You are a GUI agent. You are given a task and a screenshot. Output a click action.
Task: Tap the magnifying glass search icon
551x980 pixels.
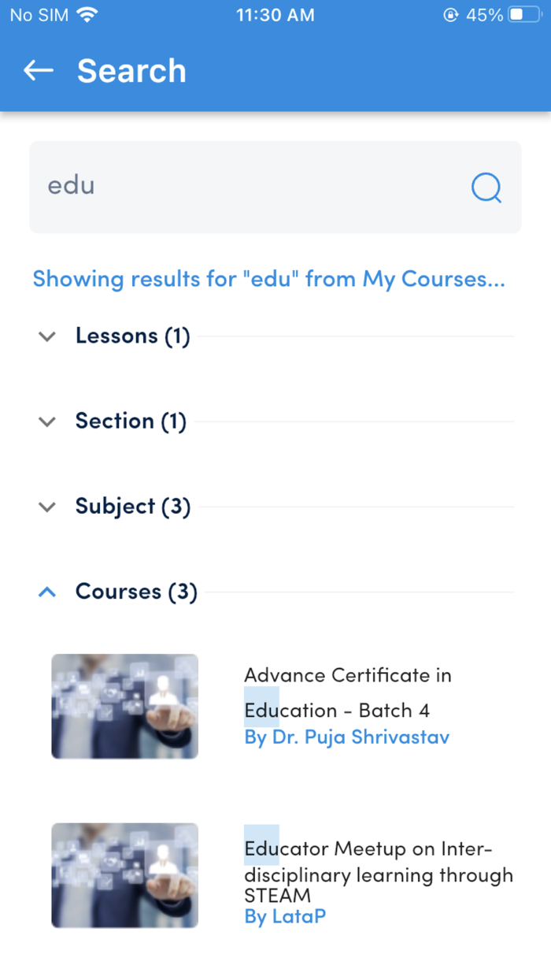[x=486, y=187]
